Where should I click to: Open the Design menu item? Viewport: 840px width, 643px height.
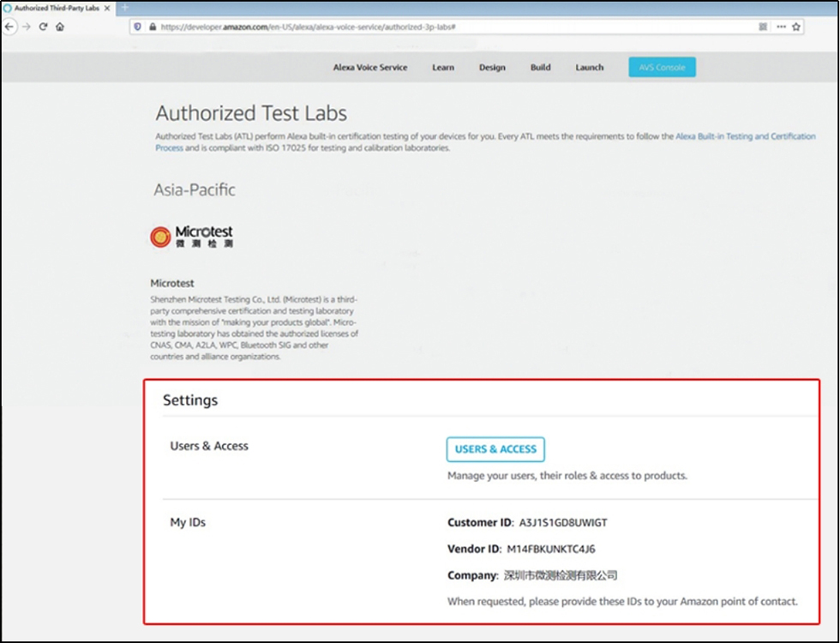tap(492, 68)
